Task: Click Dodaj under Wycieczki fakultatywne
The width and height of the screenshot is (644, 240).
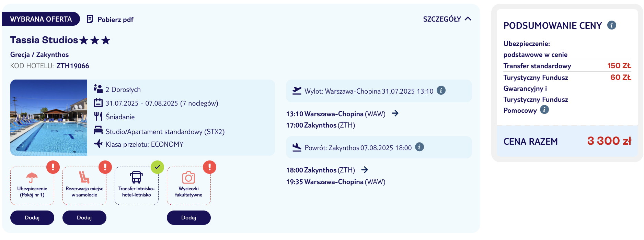Action: 189,218
